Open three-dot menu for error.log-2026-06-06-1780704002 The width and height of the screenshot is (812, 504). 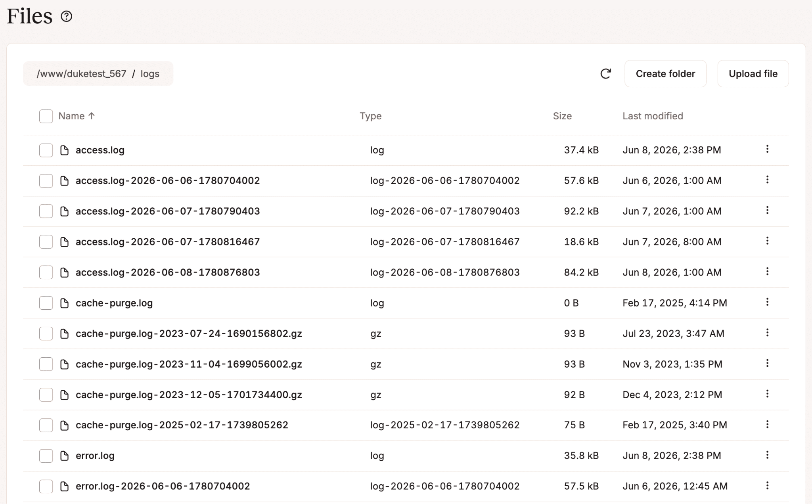(767, 485)
